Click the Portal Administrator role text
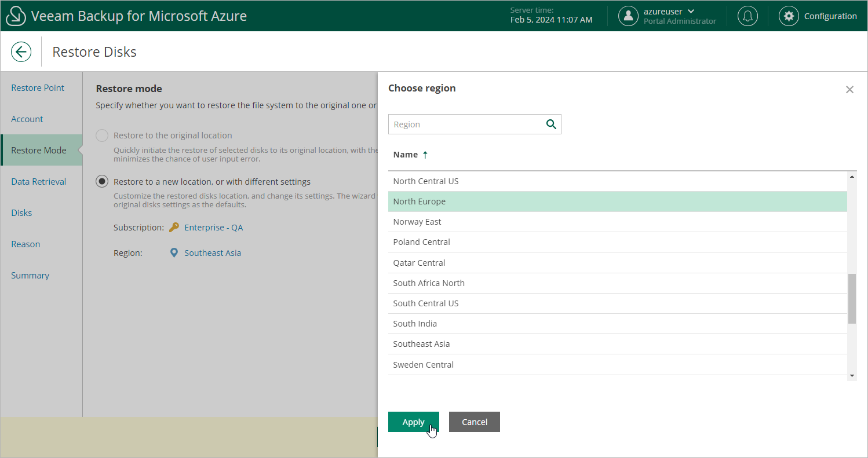The image size is (868, 458). pos(680,21)
